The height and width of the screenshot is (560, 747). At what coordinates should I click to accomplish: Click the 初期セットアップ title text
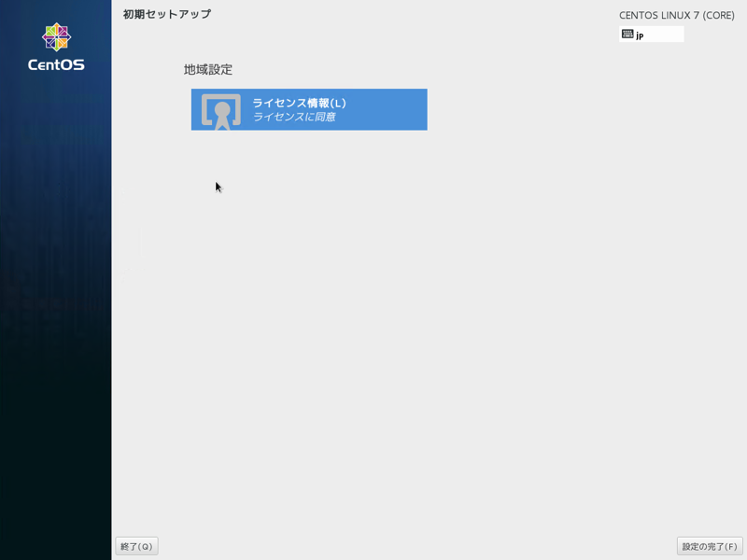167,14
